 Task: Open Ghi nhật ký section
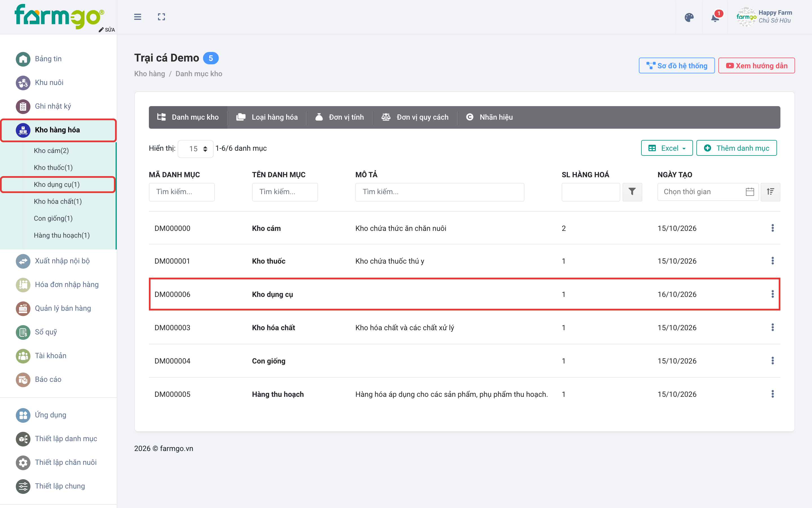tap(53, 106)
